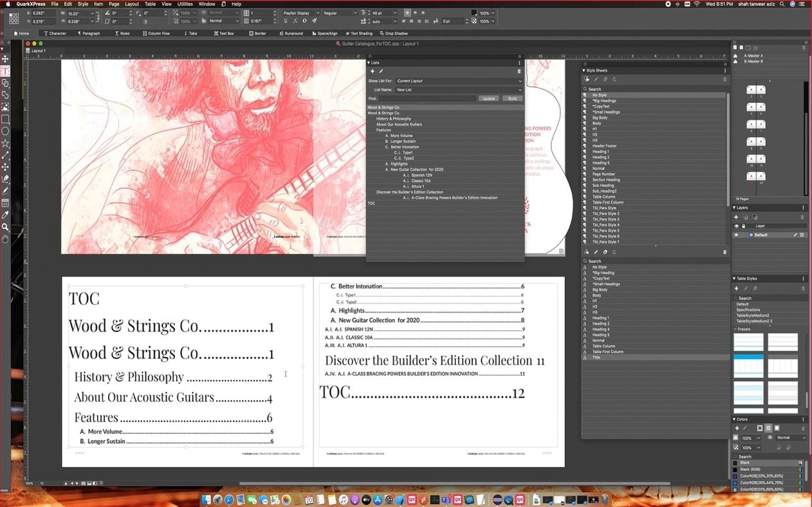Select Features entry in the Lists panel
This screenshot has height=507, width=812.
[x=383, y=130]
